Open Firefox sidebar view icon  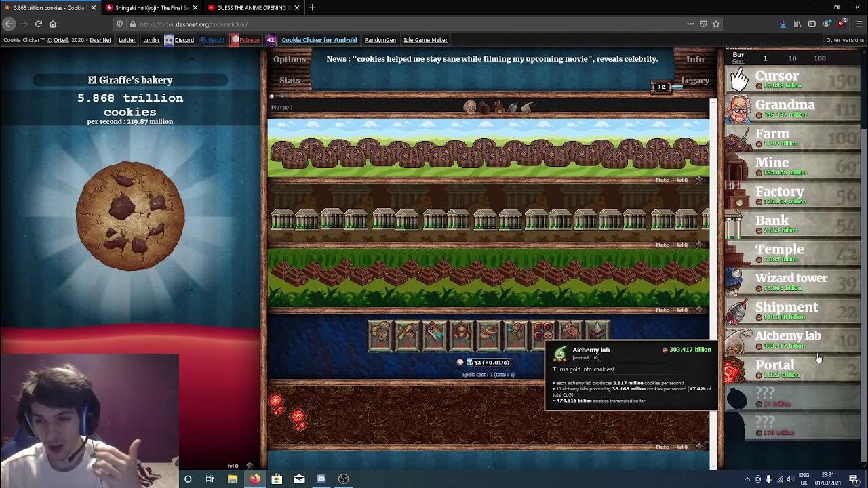point(812,24)
